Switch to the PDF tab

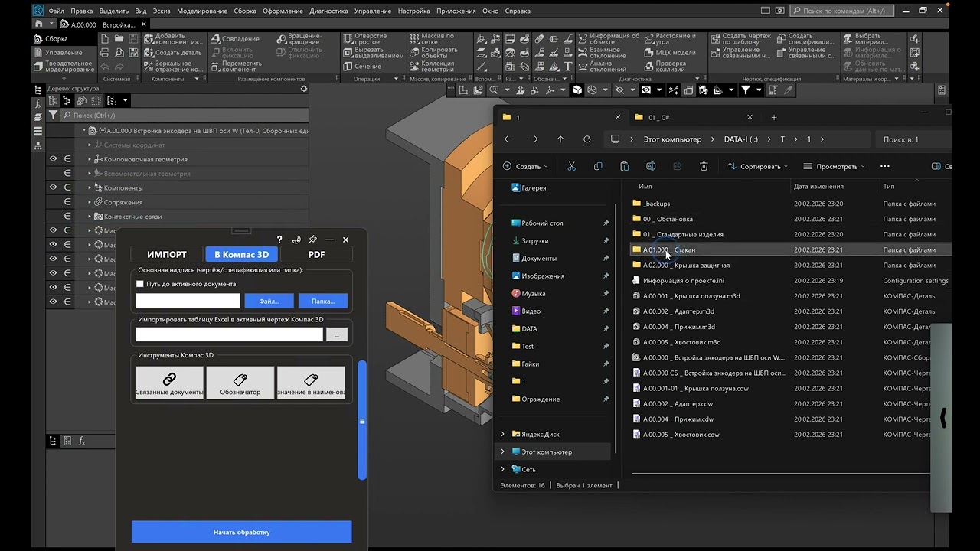pyautogui.click(x=316, y=254)
